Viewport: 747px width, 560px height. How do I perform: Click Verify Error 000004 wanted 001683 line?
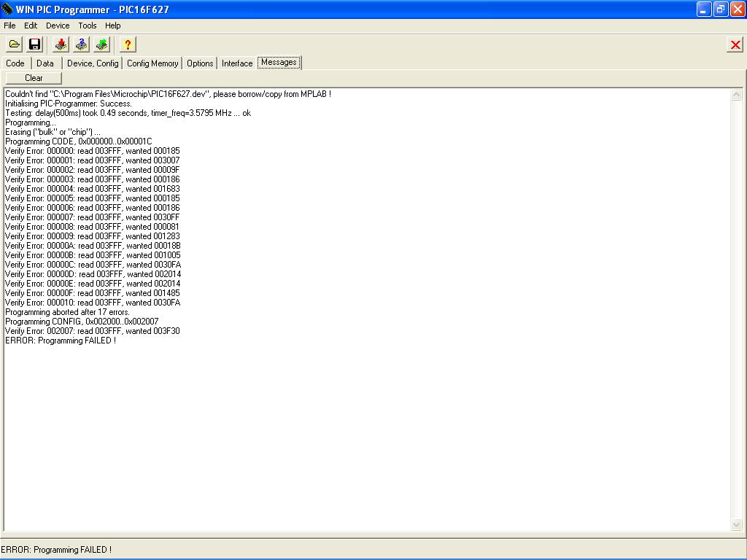click(93, 189)
